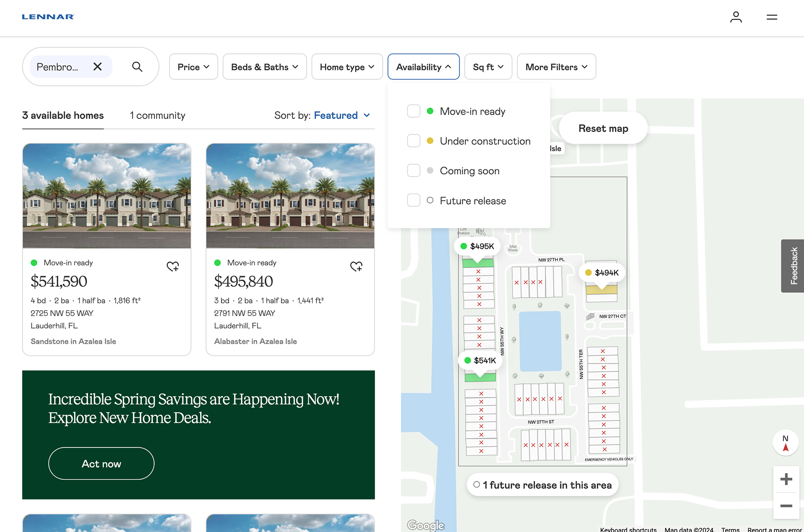Click the Google logo on the map
Viewport: 804px width, 532px height.
(425, 525)
